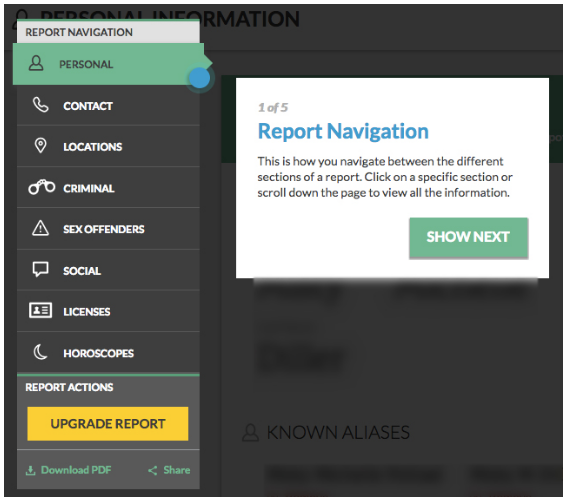
Task: Open the Social section label
Action: (82, 271)
